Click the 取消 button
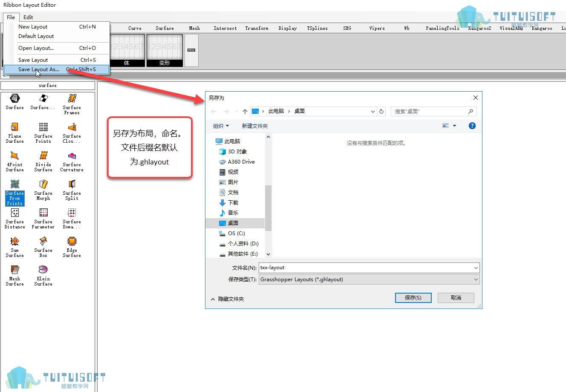The width and height of the screenshot is (566, 392). [456, 298]
